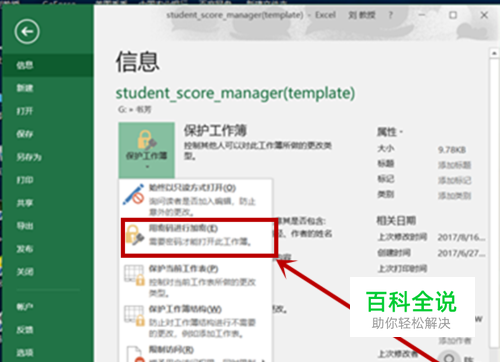Open 帐户 in the sidebar
Viewport: 500px width, 362px height.
48,307
